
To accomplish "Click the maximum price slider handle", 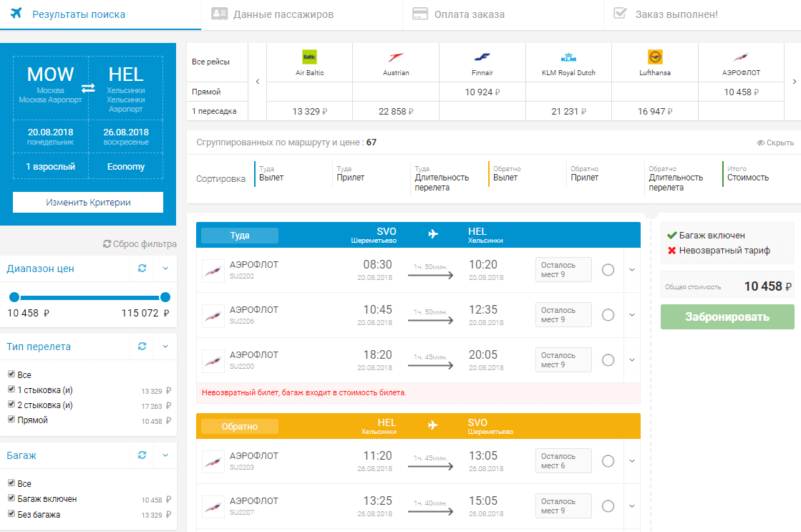I will 165,297.
